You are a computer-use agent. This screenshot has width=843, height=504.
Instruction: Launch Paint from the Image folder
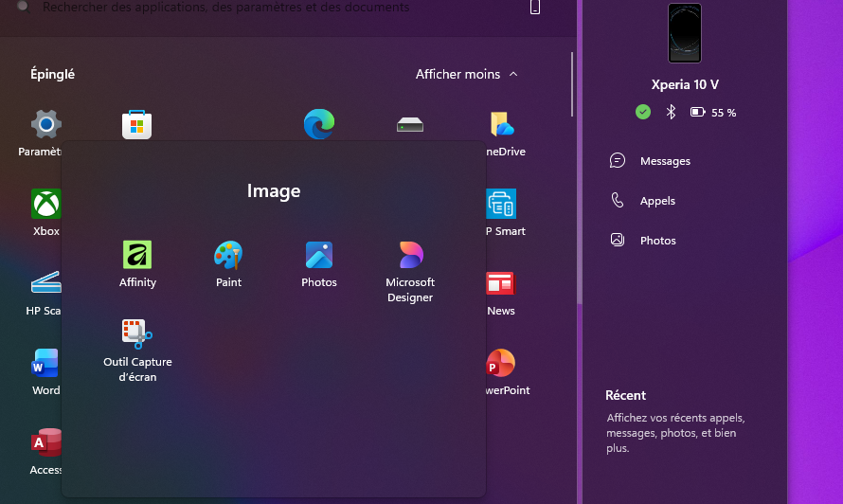(x=228, y=264)
